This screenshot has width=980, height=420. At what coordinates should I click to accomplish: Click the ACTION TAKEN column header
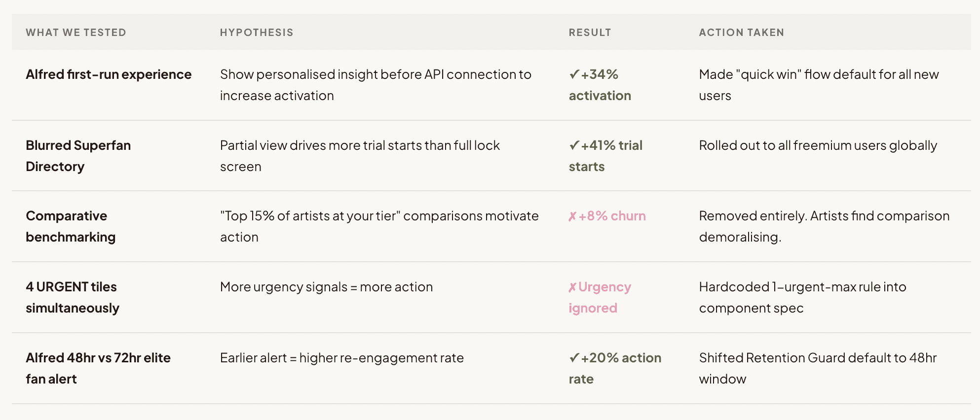(741, 33)
